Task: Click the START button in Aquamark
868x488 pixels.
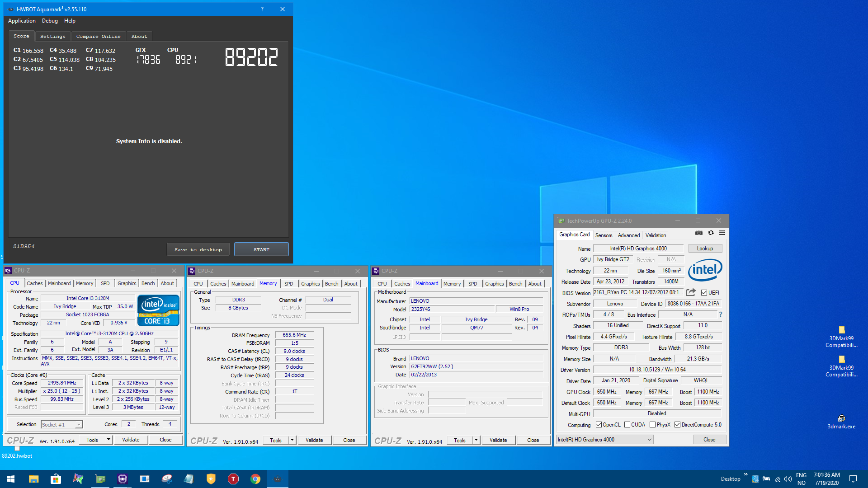Action: (x=261, y=249)
